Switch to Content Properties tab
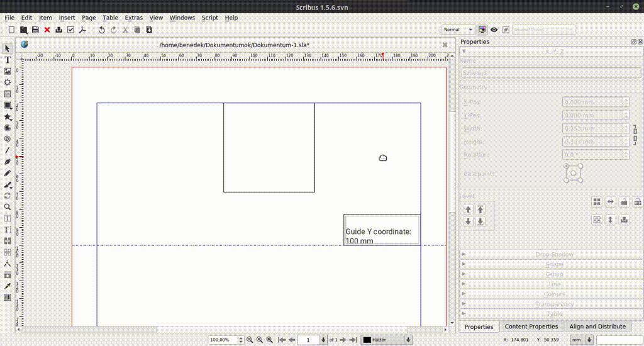This screenshot has width=644, height=346. (531, 326)
